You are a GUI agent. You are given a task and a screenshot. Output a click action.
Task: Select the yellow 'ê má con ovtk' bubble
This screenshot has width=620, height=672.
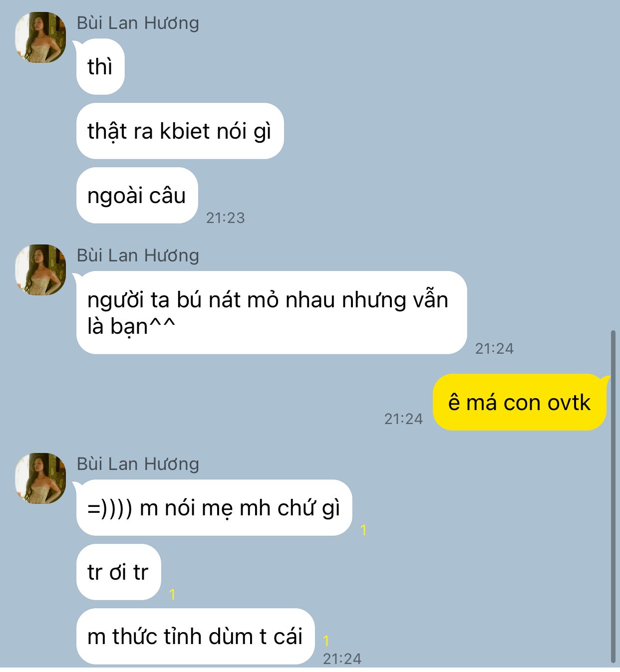pos(519,402)
